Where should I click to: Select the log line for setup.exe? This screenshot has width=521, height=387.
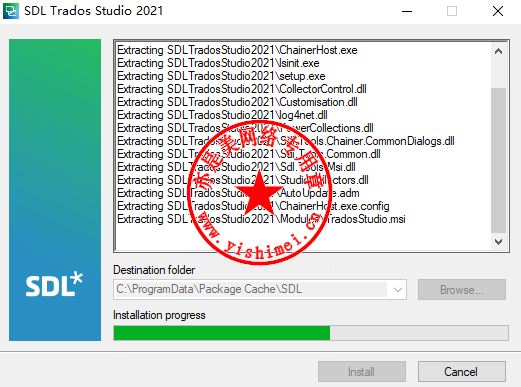(221, 76)
